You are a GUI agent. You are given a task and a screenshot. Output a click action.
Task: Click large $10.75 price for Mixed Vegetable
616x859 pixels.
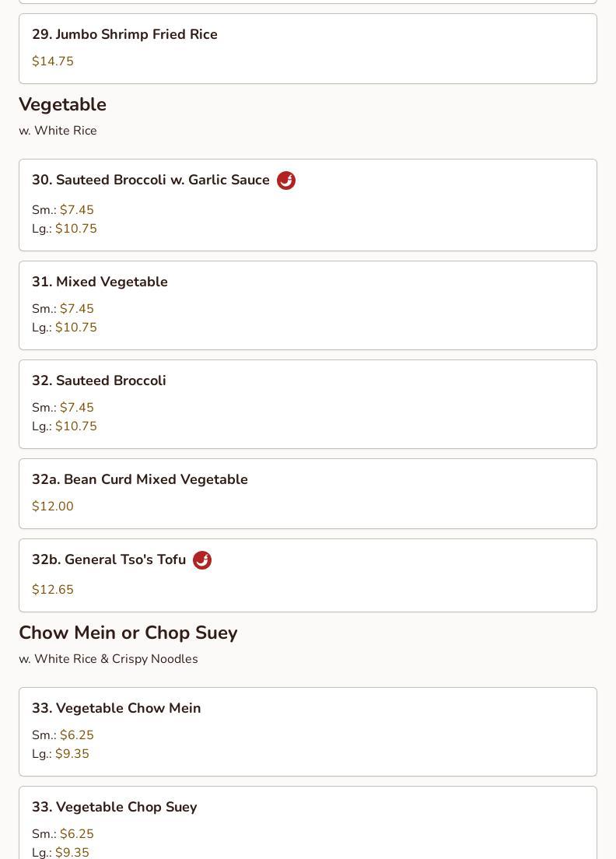tap(76, 328)
